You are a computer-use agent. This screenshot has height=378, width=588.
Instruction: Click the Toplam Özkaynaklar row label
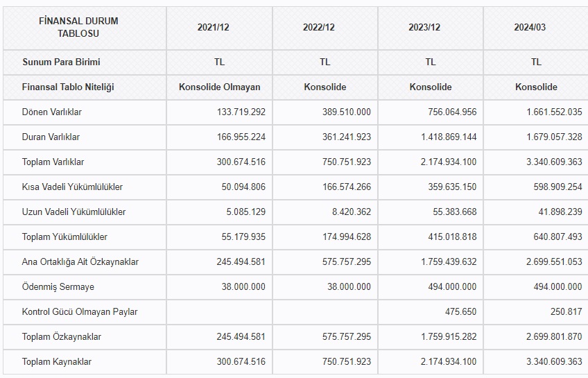click(x=62, y=336)
